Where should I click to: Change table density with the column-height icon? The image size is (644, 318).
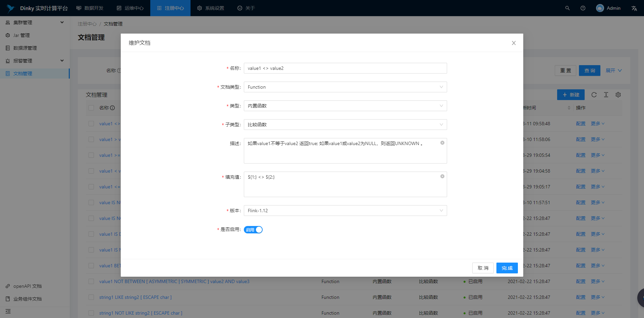click(x=606, y=95)
